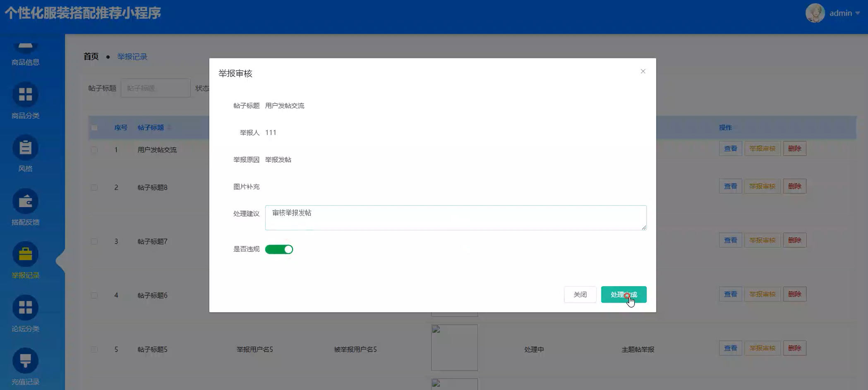This screenshot has height=390, width=868.
Task: Click the 处理完成 button
Action: (623, 294)
